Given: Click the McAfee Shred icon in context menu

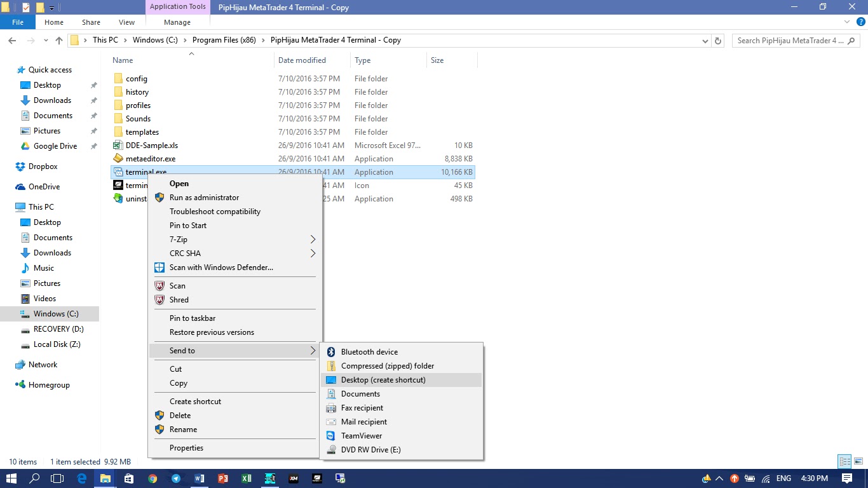Looking at the screenshot, I should coord(159,300).
